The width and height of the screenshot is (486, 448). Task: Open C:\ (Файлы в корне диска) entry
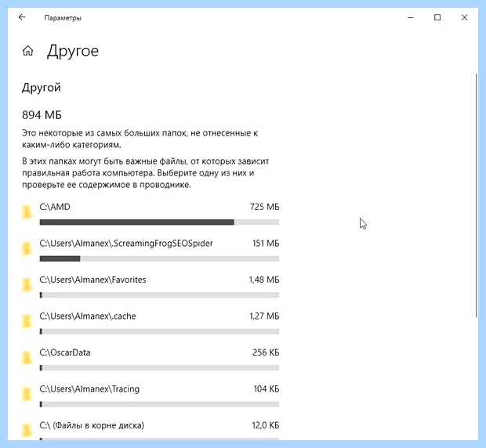tap(151, 430)
